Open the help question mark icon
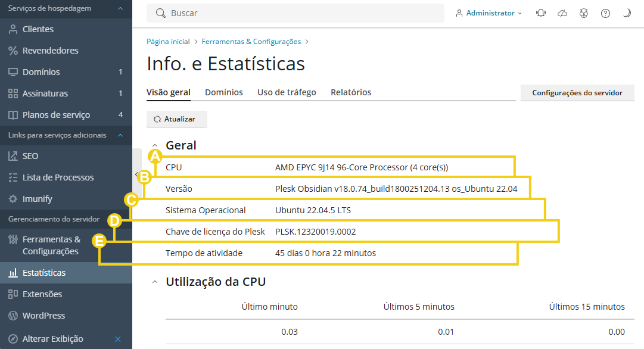This screenshot has width=644, height=349. (x=605, y=13)
